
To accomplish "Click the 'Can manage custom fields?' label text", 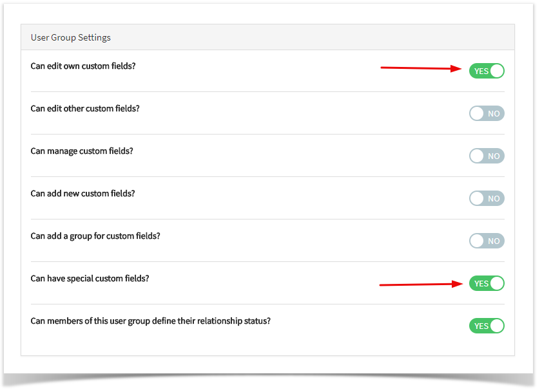I will pyautogui.click(x=82, y=151).
